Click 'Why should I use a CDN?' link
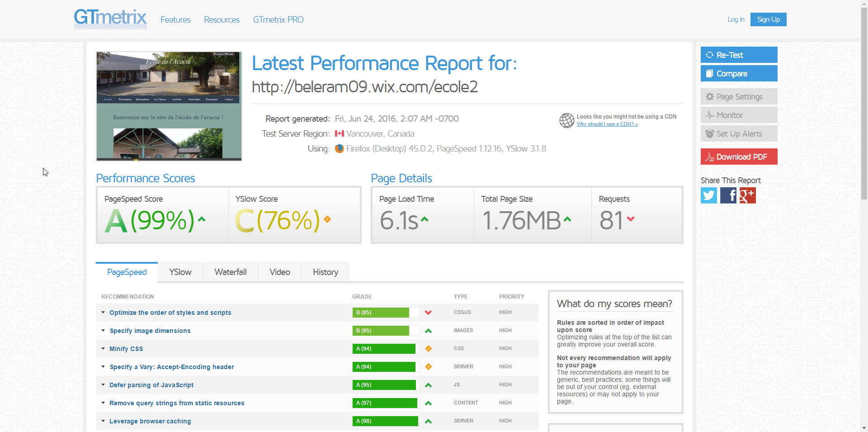 607,124
